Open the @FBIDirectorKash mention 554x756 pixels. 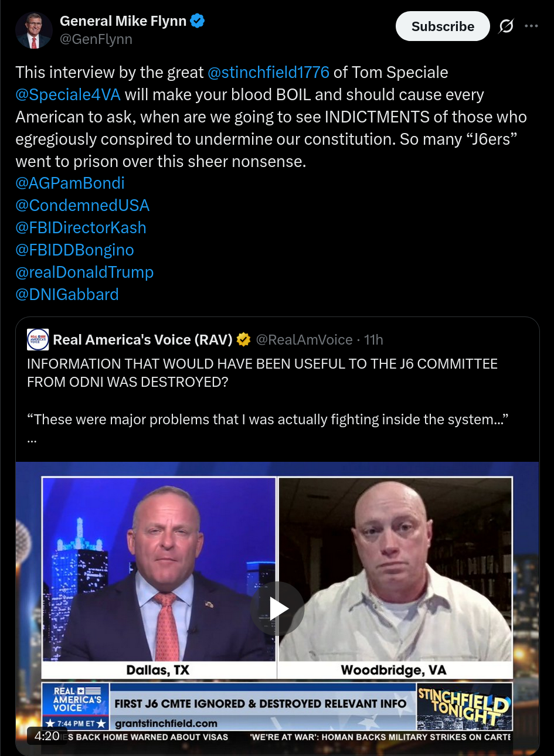[x=81, y=227]
